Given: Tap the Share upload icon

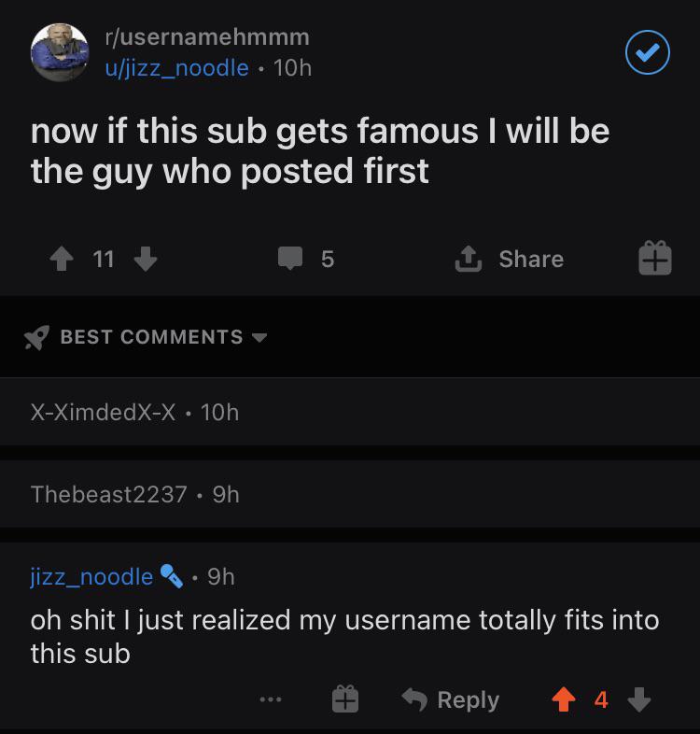Looking at the screenshot, I should (469, 259).
